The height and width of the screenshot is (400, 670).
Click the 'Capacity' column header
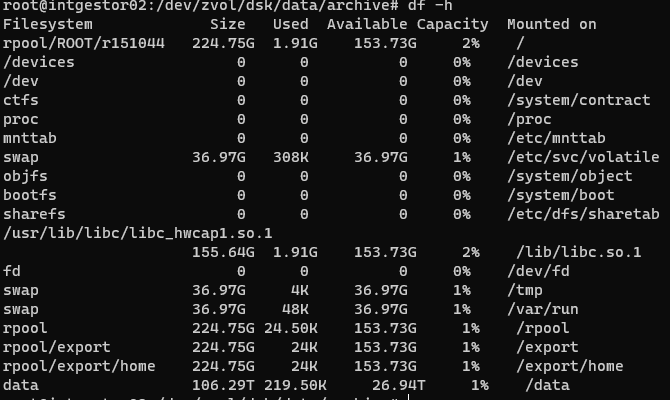click(453, 25)
